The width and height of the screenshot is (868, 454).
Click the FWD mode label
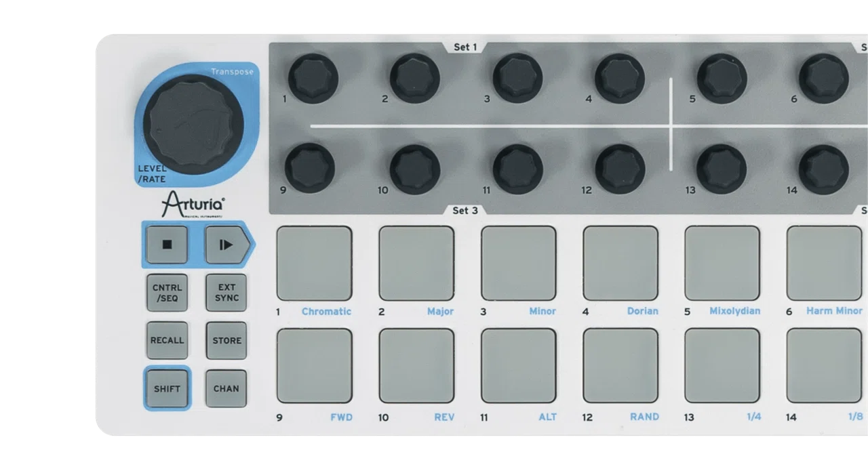coord(342,417)
